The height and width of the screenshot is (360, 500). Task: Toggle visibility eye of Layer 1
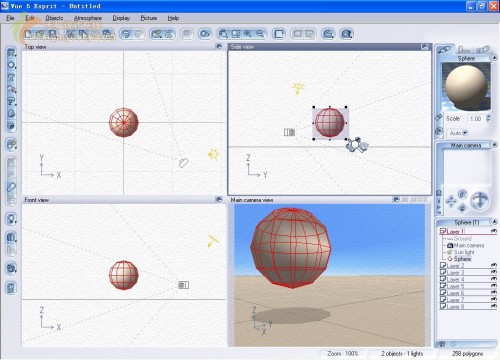(494, 231)
